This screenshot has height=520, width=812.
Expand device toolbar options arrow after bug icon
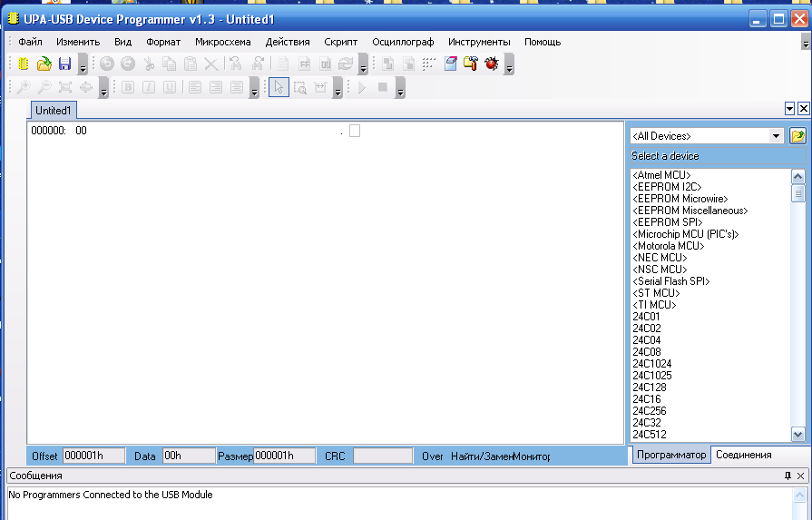510,64
